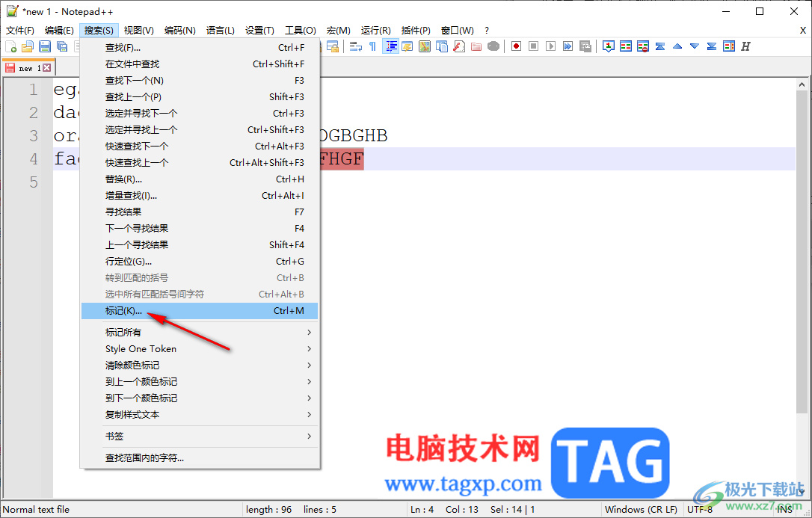Open the 窗口(W) menu

[x=458, y=31]
